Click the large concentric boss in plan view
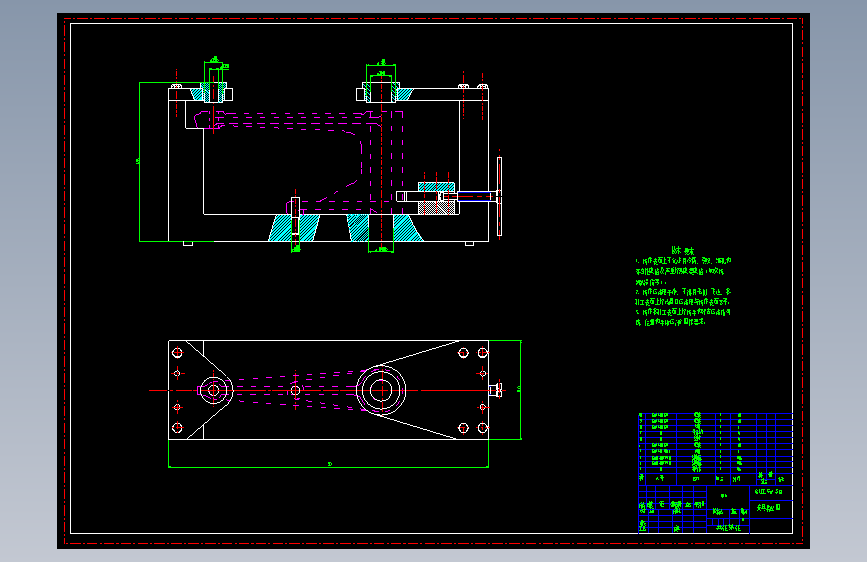867x562 pixels. (381, 391)
